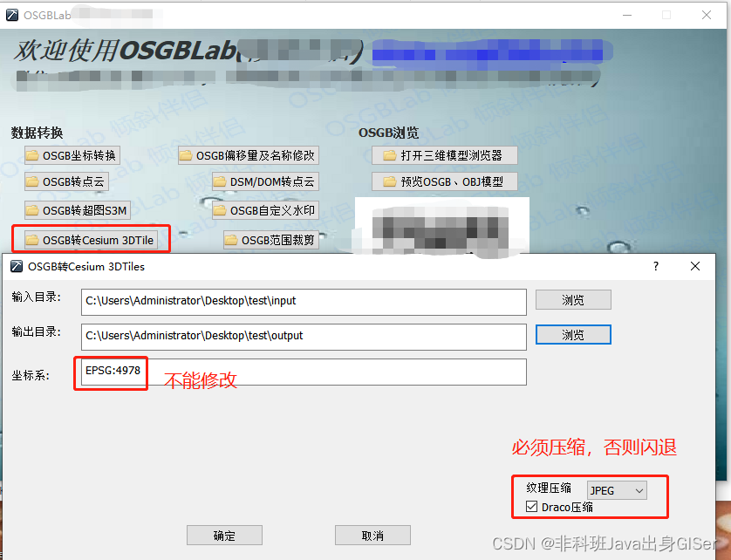This screenshot has width=731, height=560.
Task: Open OSGB自定义水印 tool
Action: [x=265, y=210]
